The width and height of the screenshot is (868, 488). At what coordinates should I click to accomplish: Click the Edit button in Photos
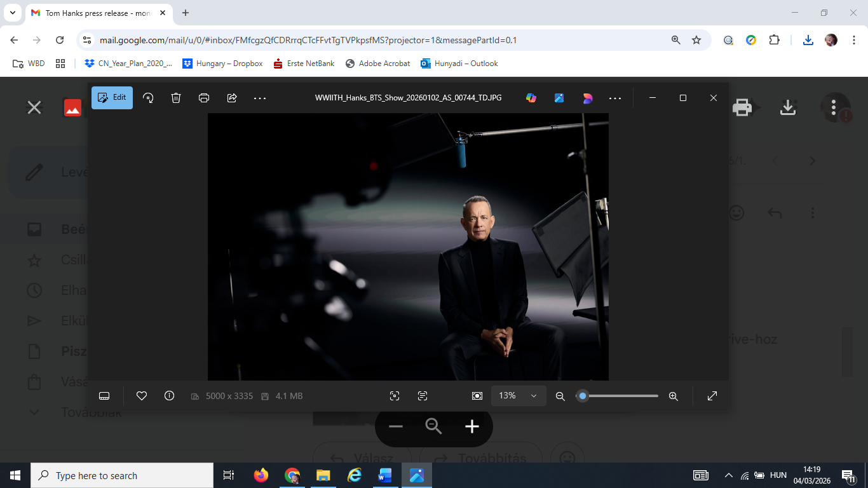point(112,98)
